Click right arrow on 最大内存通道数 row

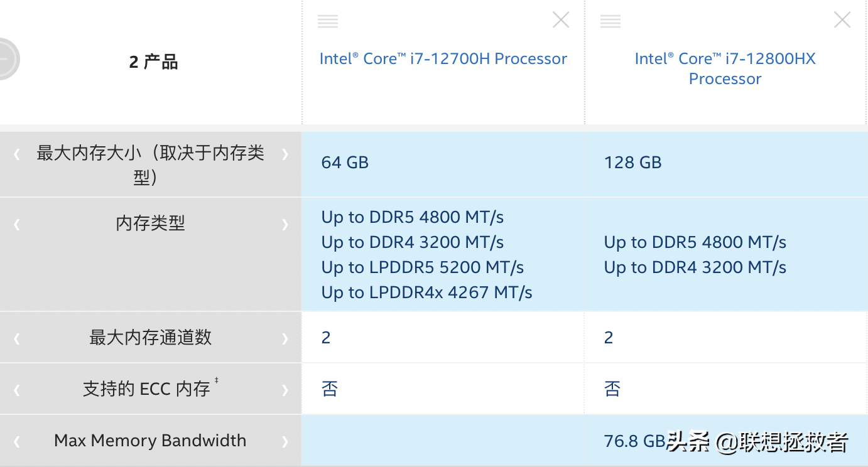click(x=285, y=338)
